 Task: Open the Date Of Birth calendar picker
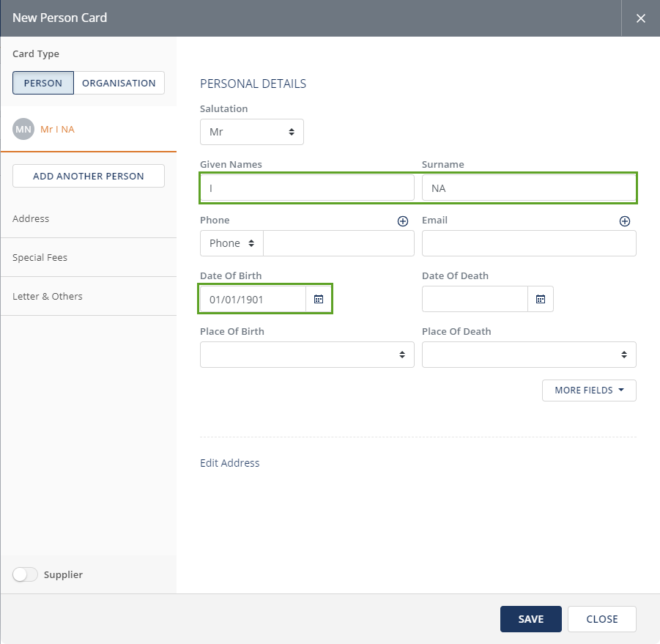point(319,299)
